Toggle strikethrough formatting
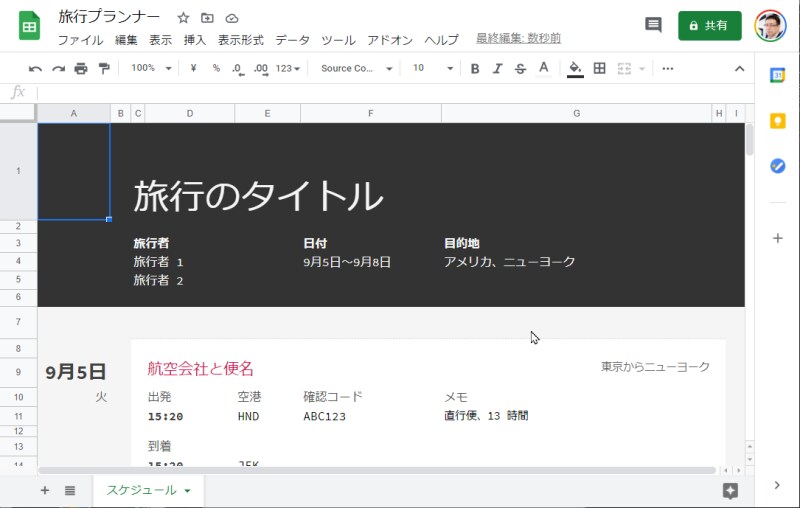Viewport: 800px width, 508px height. click(520, 68)
